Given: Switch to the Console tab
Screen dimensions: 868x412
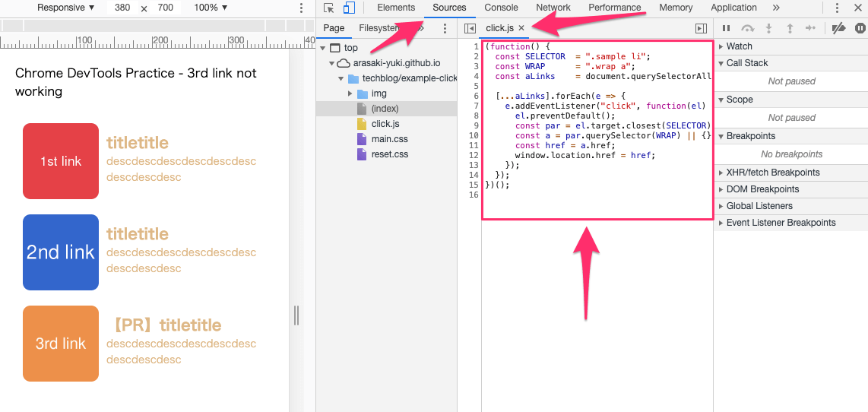Looking at the screenshot, I should point(501,8).
